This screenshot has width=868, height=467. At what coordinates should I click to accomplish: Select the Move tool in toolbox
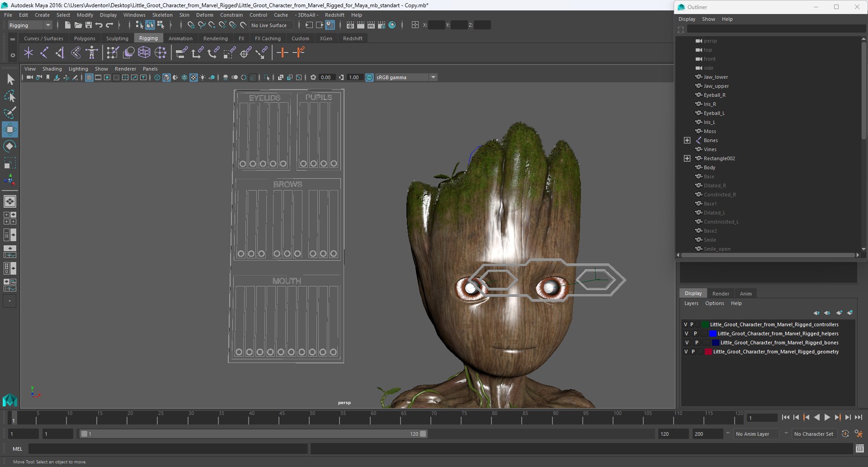9,129
